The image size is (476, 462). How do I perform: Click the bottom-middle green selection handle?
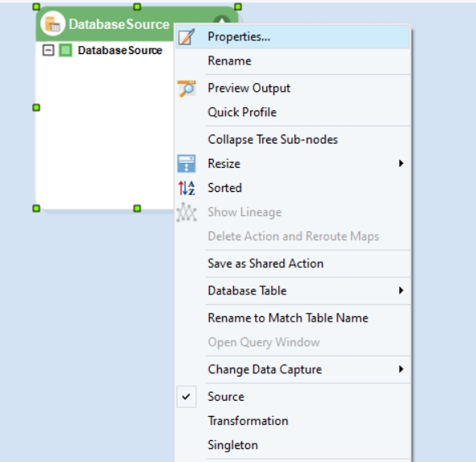click(137, 208)
